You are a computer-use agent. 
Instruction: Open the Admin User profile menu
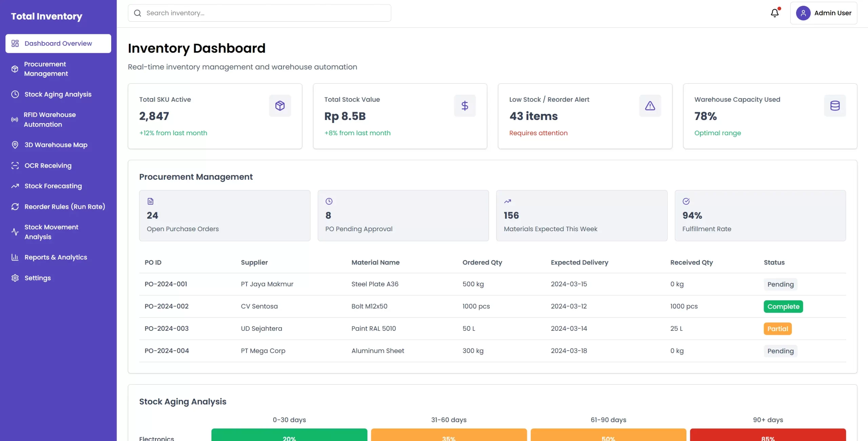pyautogui.click(x=825, y=13)
